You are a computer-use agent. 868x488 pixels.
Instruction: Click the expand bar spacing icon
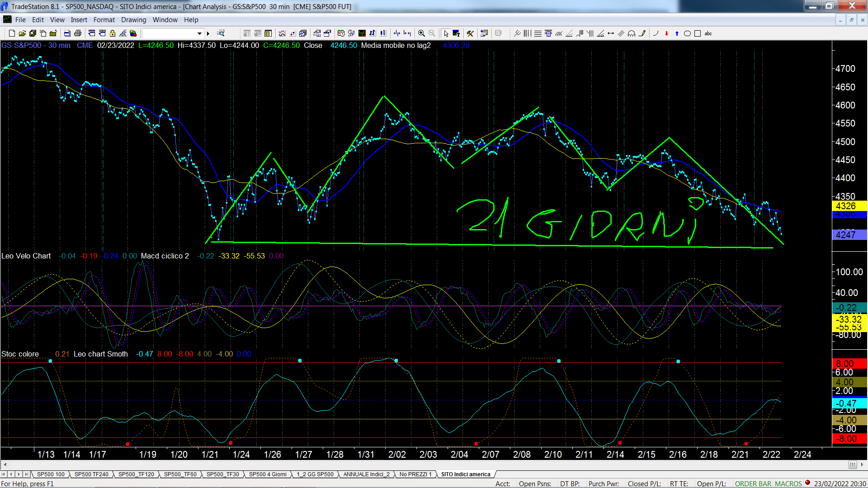click(x=407, y=33)
